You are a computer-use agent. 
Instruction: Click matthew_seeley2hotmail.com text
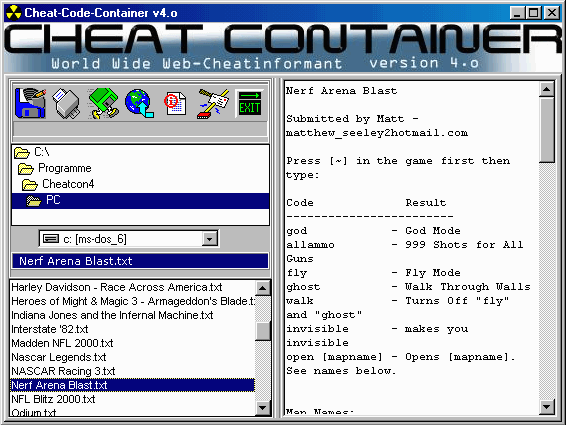377,133
